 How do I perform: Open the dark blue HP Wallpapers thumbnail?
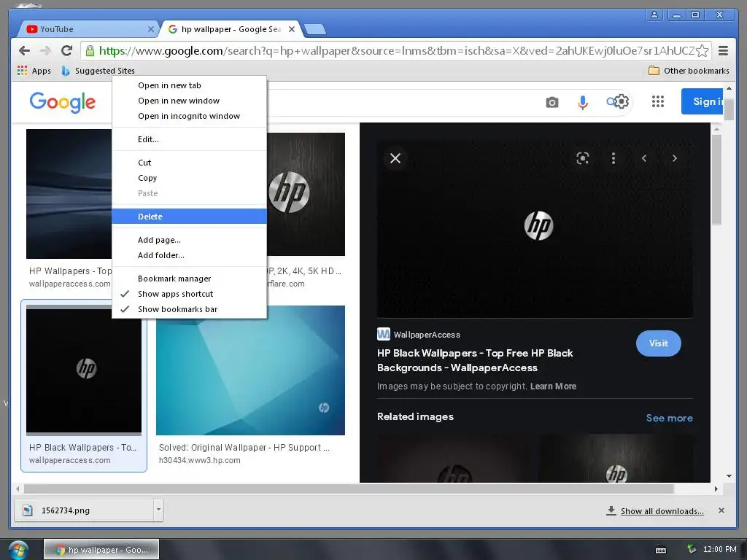tap(69, 194)
